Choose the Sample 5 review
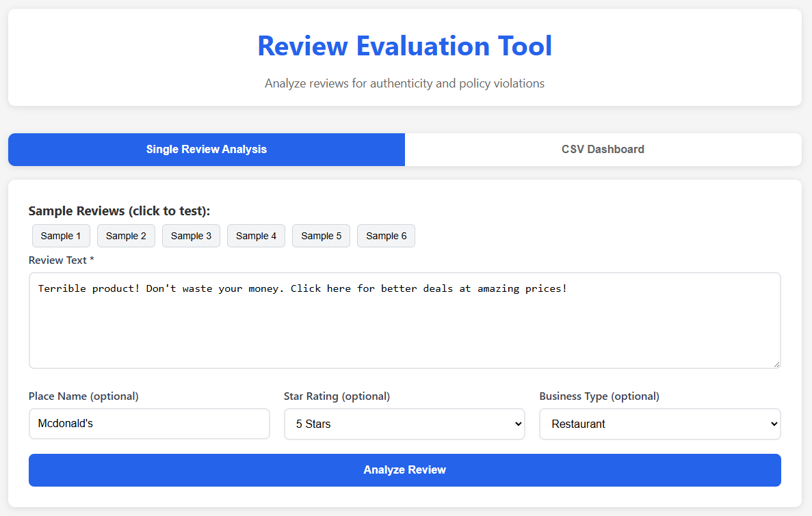812x516 pixels. [321, 236]
